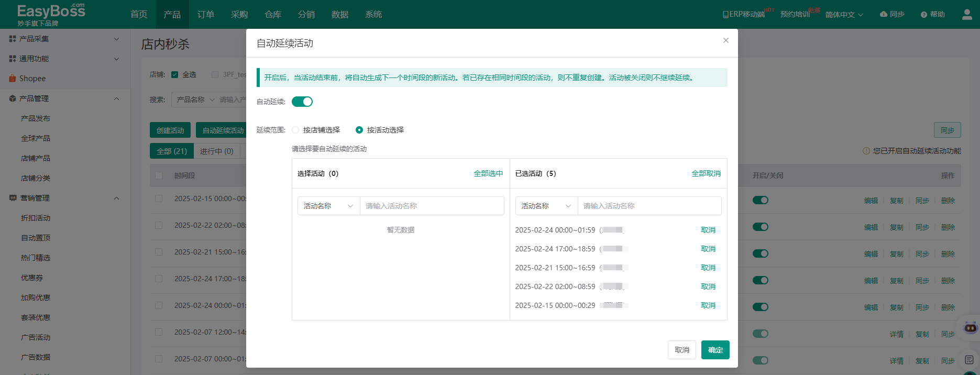Close the 自动延续活动 dialog

point(726,40)
